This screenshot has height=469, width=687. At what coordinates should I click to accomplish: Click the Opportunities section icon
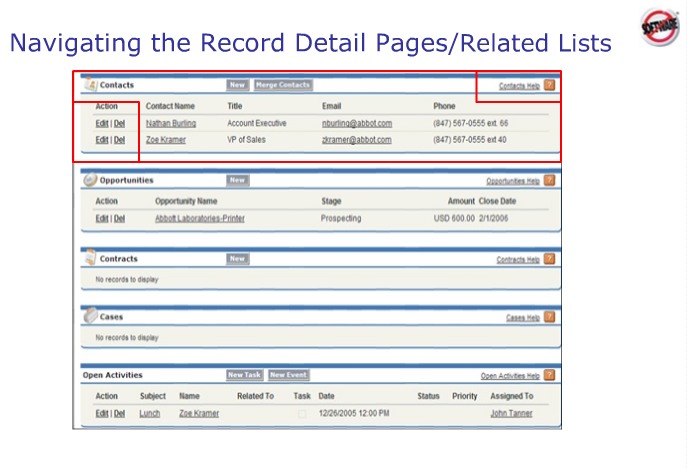point(90,180)
